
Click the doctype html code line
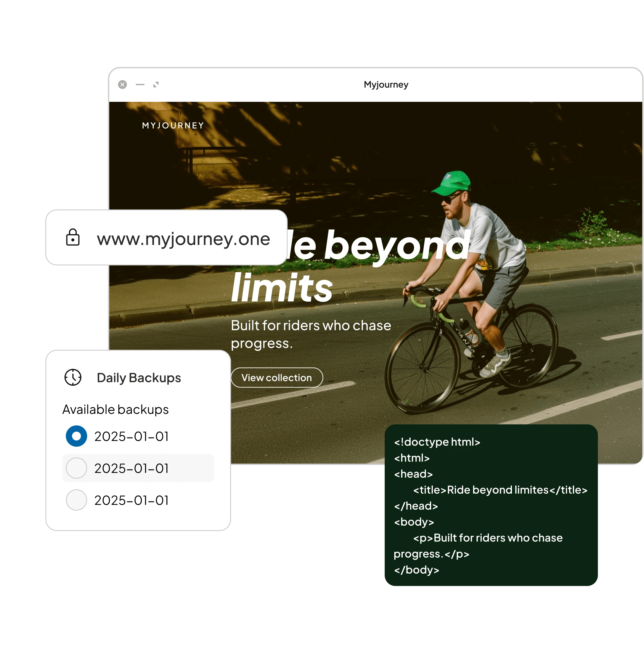pos(437,442)
